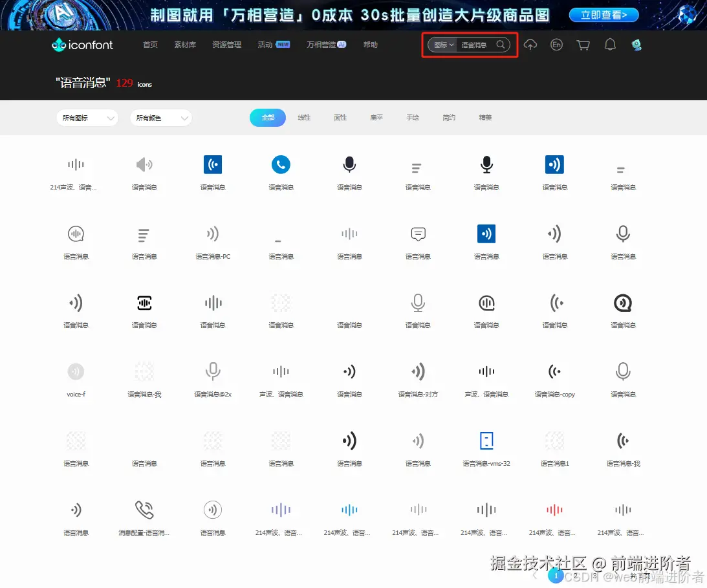The height and width of the screenshot is (588, 707).
Task: Enable the 面性 style filter
Action: (x=340, y=117)
